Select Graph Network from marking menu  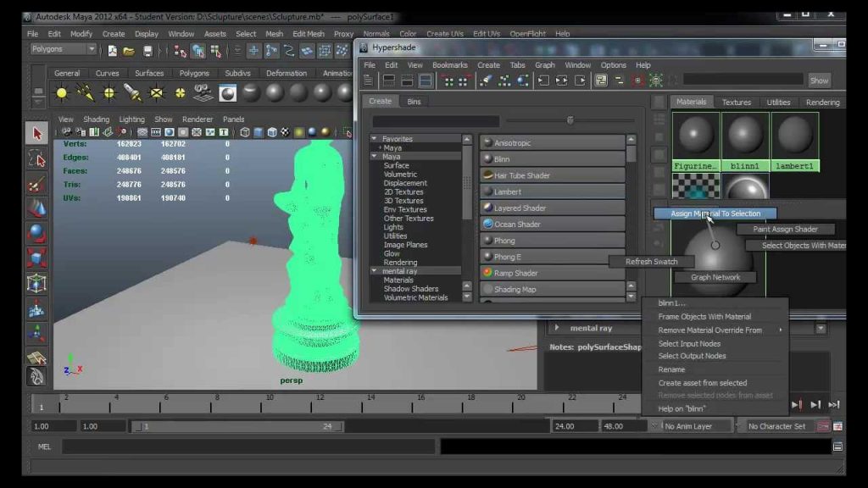point(715,277)
